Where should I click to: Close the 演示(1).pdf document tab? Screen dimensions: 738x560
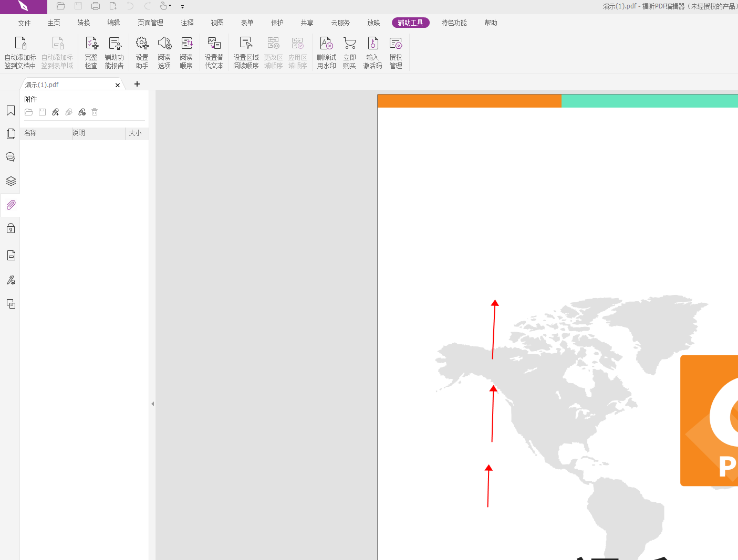pyautogui.click(x=118, y=85)
